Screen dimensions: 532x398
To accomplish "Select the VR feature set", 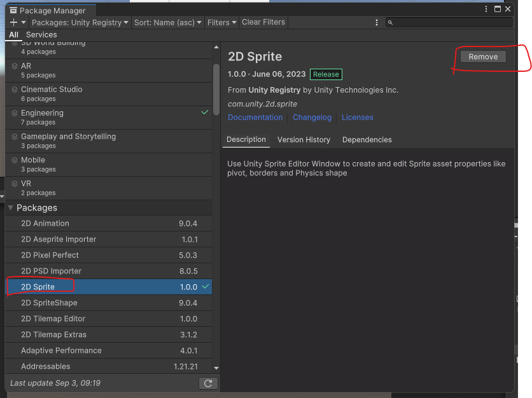I will click(x=109, y=188).
